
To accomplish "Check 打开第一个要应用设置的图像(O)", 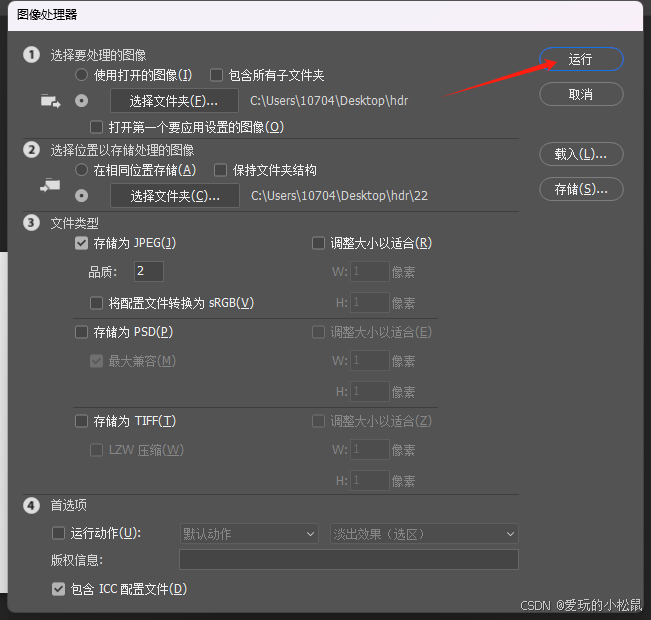I will [x=96, y=127].
